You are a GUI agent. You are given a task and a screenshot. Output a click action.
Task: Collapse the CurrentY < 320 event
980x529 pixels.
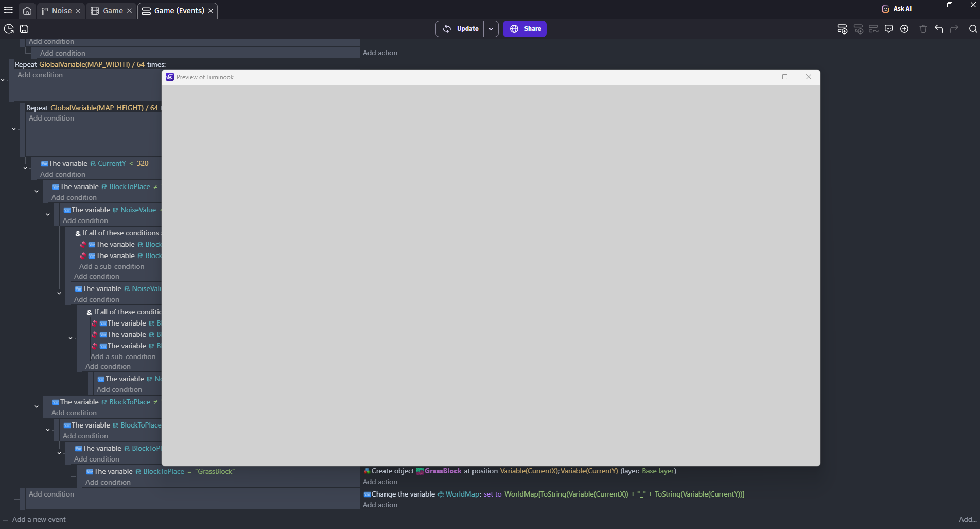point(25,168)
